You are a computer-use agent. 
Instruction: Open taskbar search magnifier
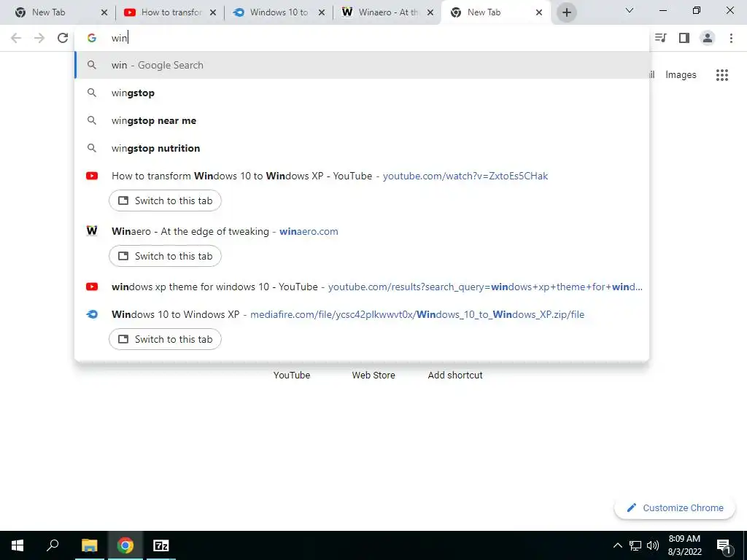coord(53,545)
